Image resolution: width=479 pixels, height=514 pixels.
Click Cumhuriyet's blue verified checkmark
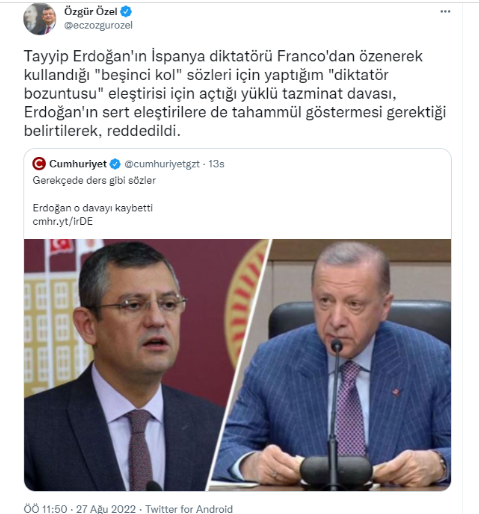[115, 164]
